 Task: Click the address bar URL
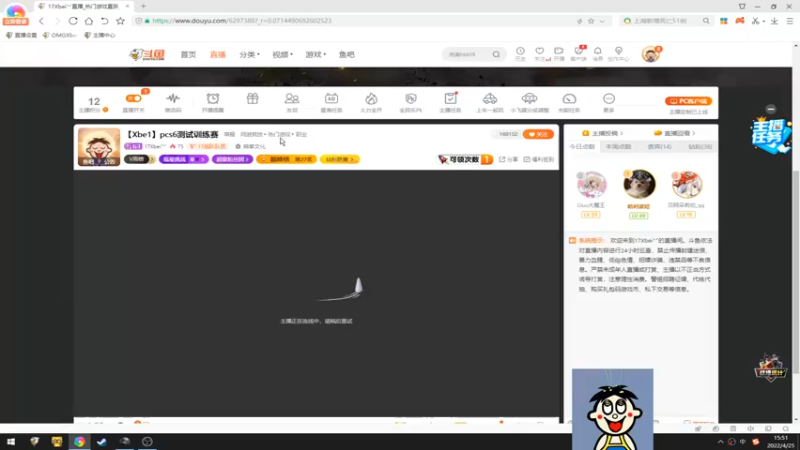click(x=242, y=21)
